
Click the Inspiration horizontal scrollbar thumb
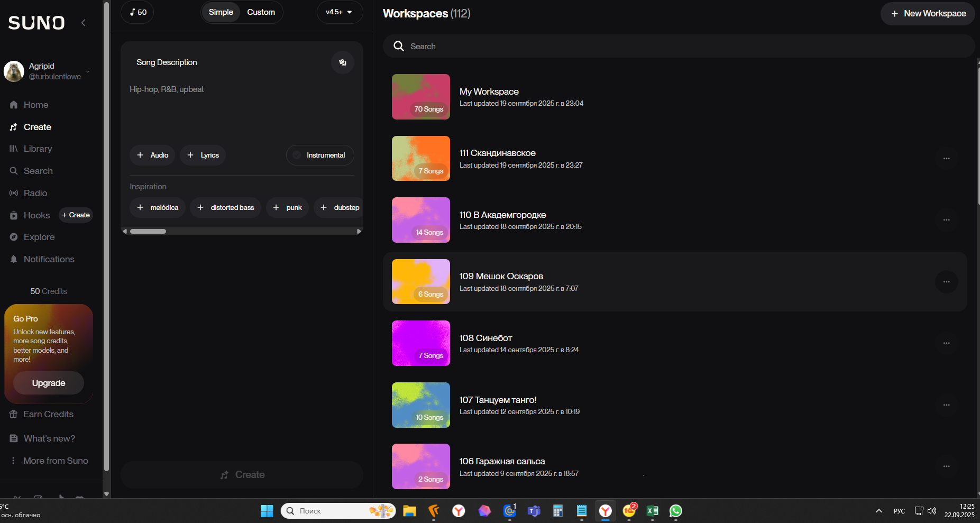(148, 232)
